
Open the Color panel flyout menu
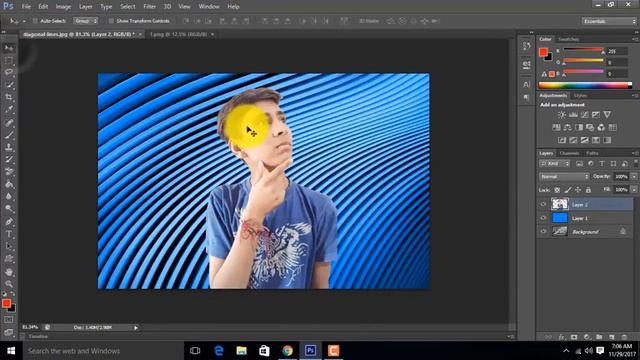pos(635,39)
